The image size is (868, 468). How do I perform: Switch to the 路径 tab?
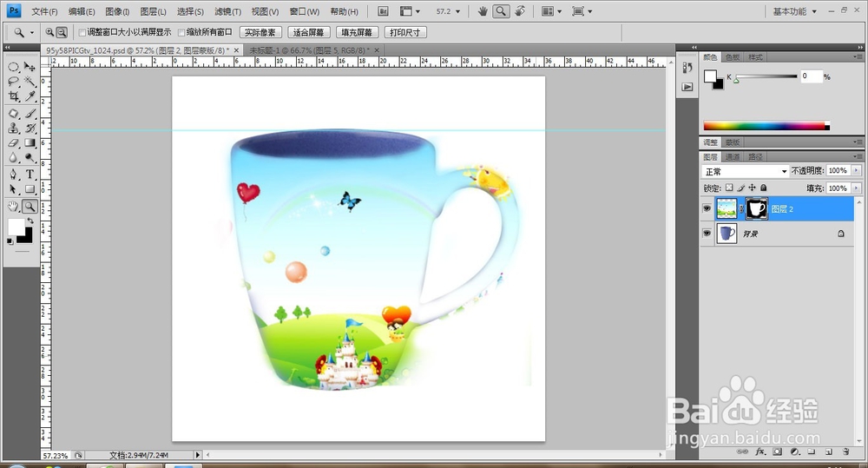755,157
